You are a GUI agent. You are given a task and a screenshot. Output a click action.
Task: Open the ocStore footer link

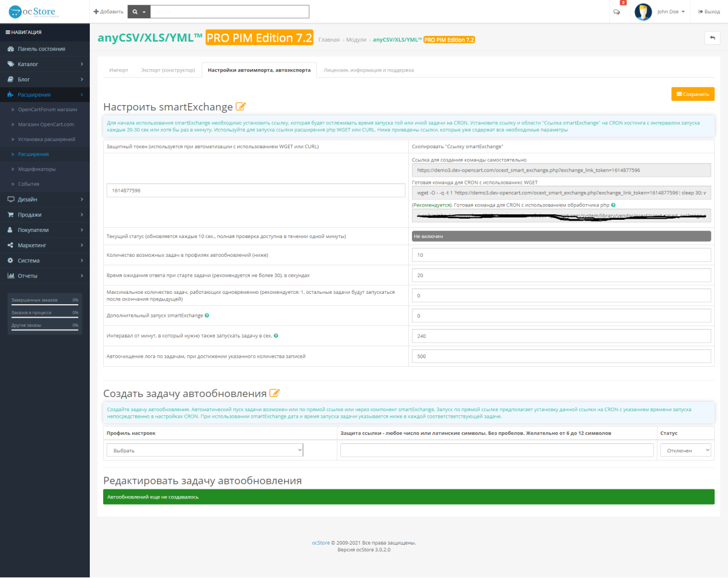click(320, 543)
